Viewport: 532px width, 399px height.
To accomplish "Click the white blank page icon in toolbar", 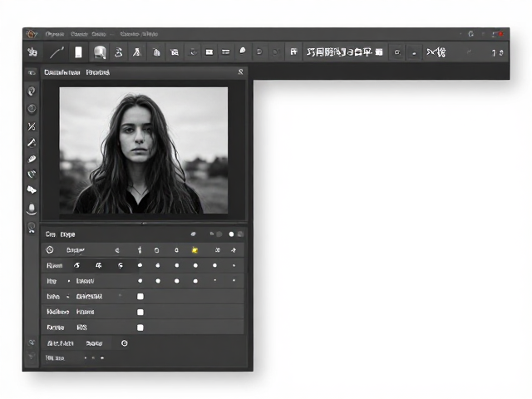I will click(78, 52).
